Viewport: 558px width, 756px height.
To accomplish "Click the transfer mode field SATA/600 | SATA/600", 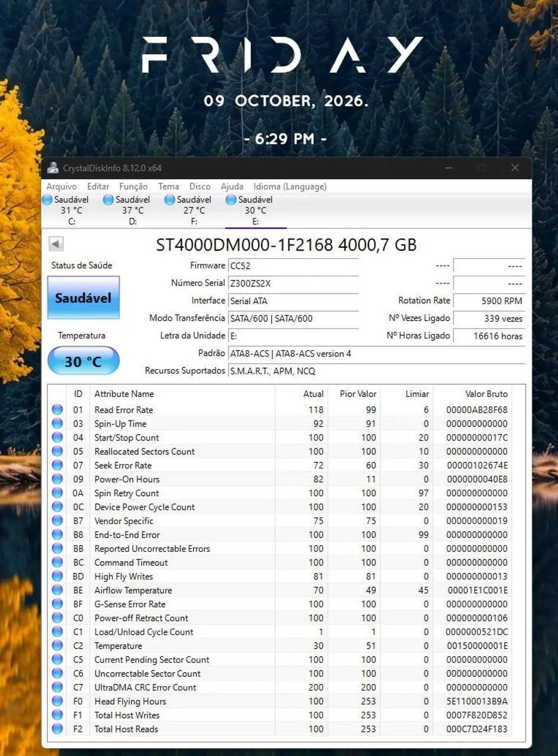I will click(293, 318).
